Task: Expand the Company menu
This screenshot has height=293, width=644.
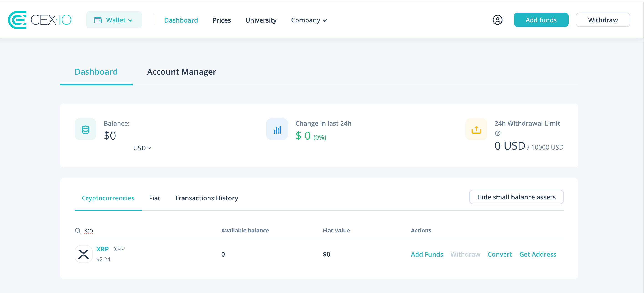Action: pyautogui.click(x=309, y=20)
